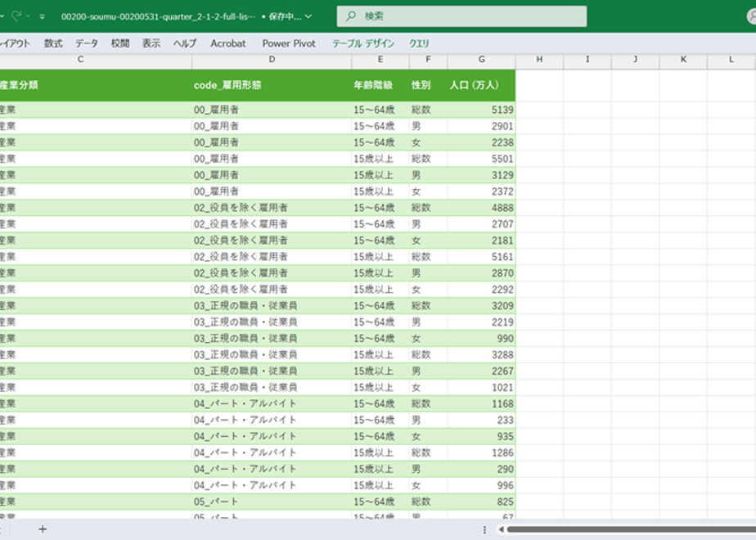Select the cell with value 2238
The image size is (756, 540).
[482, 142]
